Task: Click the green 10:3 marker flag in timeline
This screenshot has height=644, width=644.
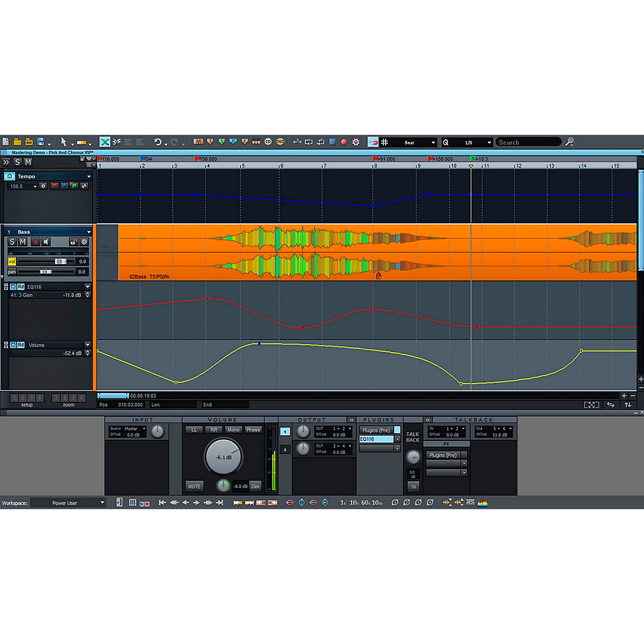Action: 473,159
